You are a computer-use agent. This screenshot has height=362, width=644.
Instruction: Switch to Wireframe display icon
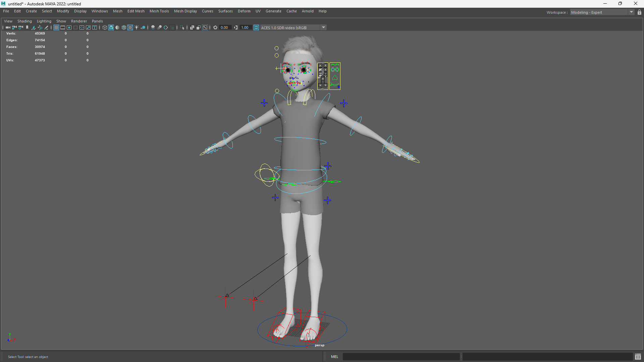click(105, 27)
